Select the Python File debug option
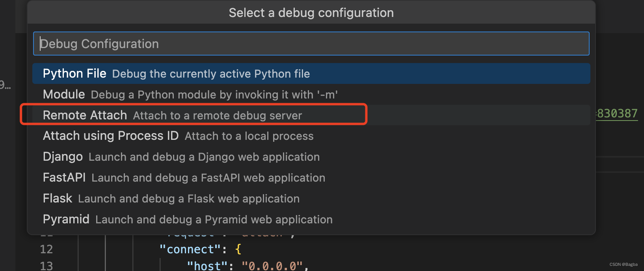 [176, 74]
